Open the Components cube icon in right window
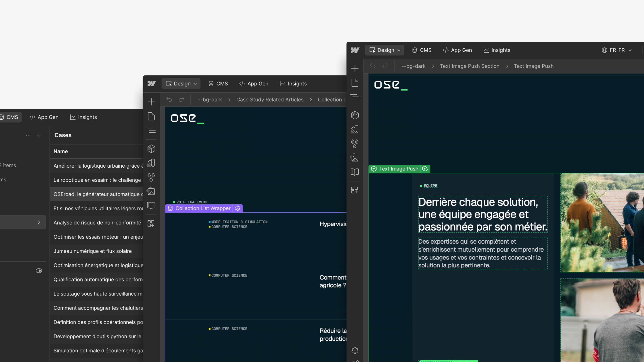Image resolution: width=644 pixels, height=362 pixels. 355,115
